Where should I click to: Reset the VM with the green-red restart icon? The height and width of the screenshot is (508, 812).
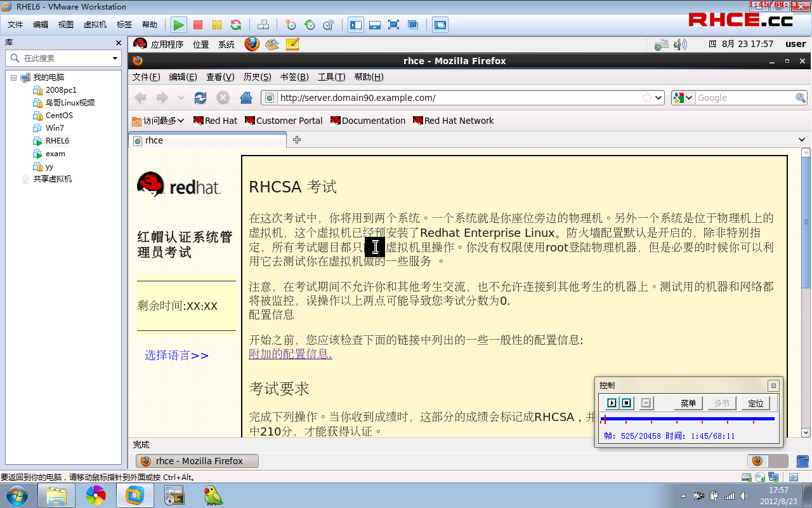[236, 25]
